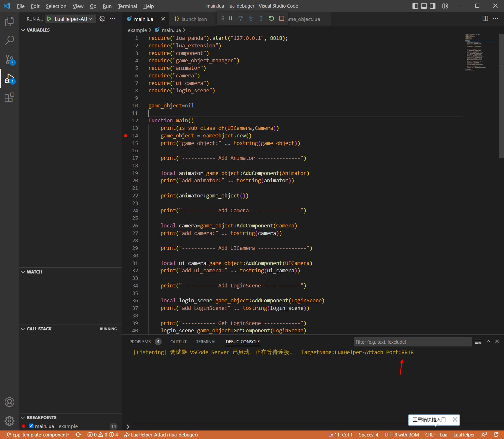Open Source Control view with 4 changes
The height and width of the screenshot is (439, 504).
9,59
